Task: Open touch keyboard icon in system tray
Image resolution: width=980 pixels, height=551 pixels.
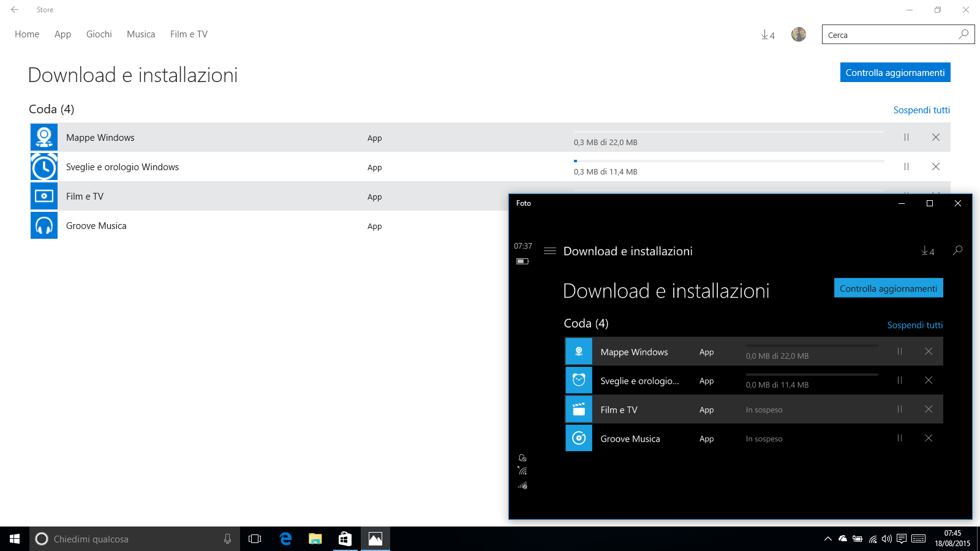Action: tap(918, 539)
